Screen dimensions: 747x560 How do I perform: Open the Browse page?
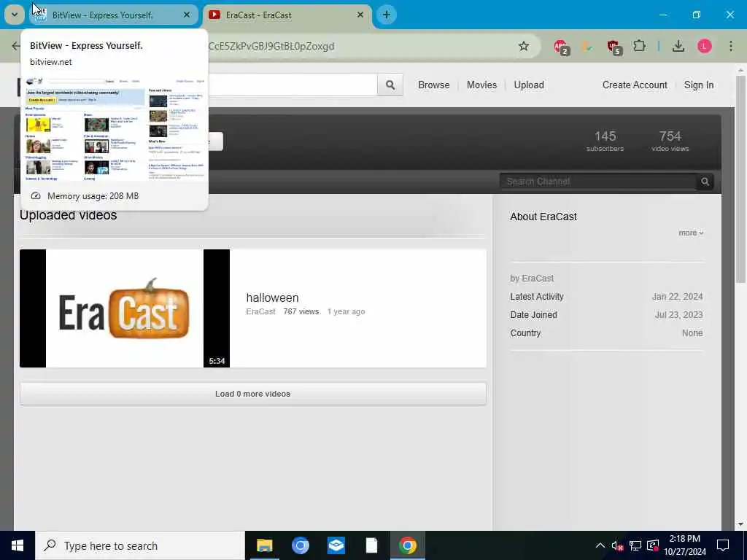pyautogui.click(x=433, y=85)
